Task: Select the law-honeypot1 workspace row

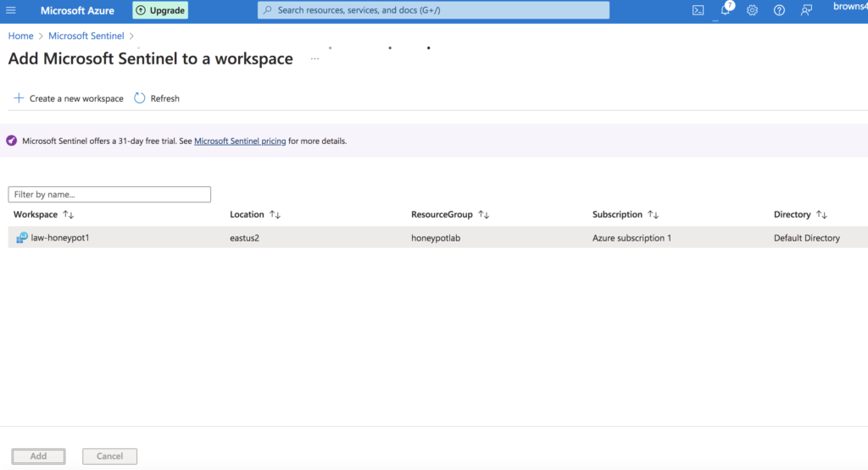Action: (x=438, y=237)
